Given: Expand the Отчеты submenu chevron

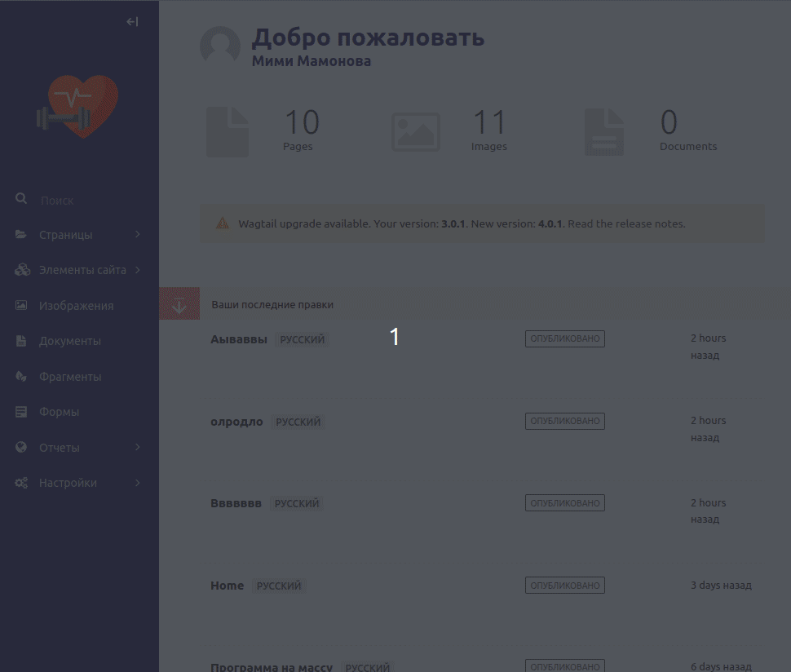Looking at the screenshot, I should tap(137, 448).
